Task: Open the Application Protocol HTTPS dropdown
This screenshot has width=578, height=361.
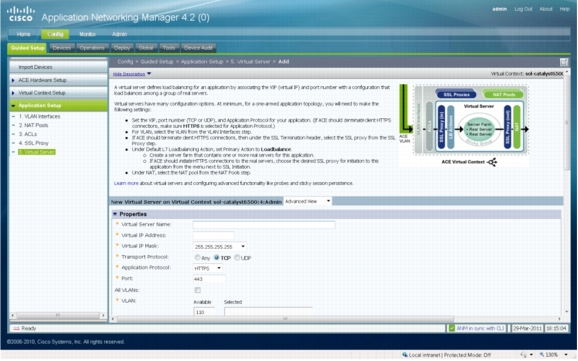Action: [208, 268]
